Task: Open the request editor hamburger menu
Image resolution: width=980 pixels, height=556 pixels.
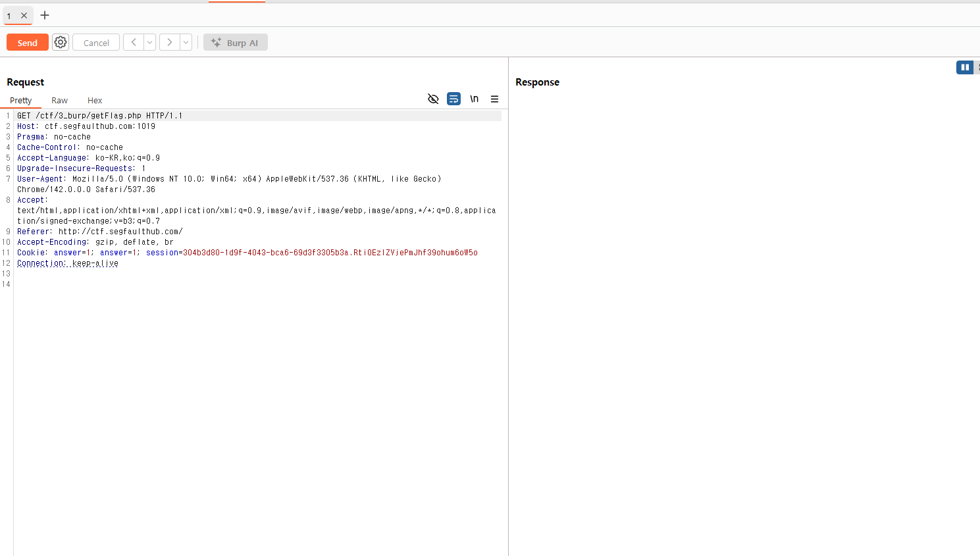Action: [x=494, y=99]
